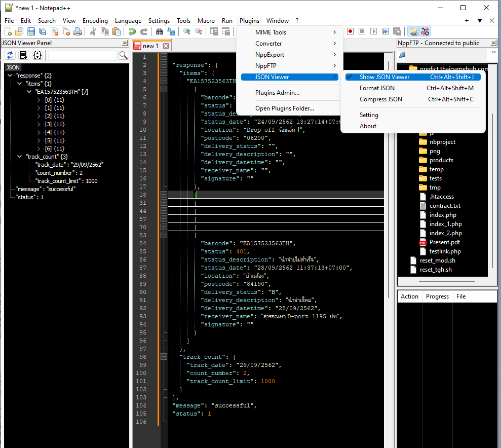Choose Open Plugins Folder... entry
Viewport: 501px width, 448px height.
[x=289, y=108]
